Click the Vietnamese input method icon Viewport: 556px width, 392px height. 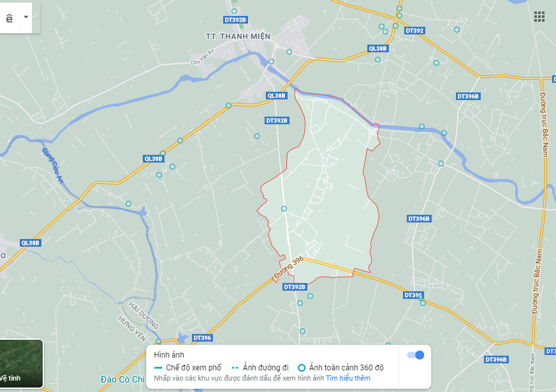pyautogui.click(x=10, y=18)
